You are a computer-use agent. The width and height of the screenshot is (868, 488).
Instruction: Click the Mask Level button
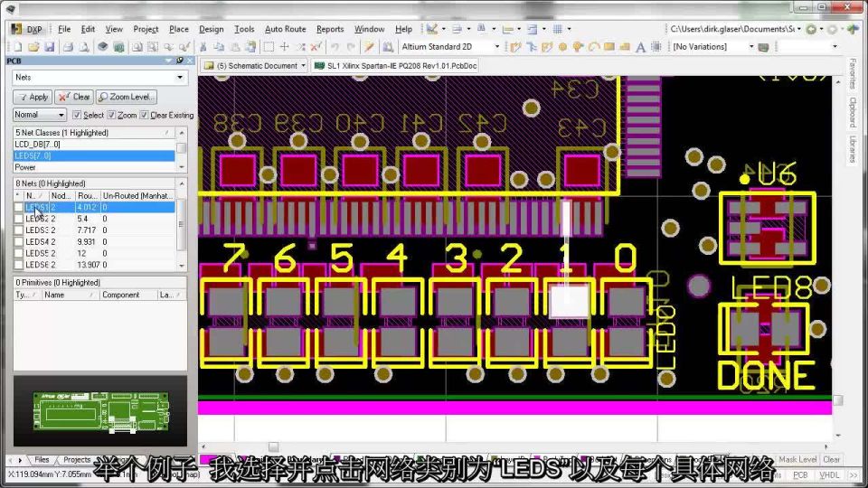797,459
